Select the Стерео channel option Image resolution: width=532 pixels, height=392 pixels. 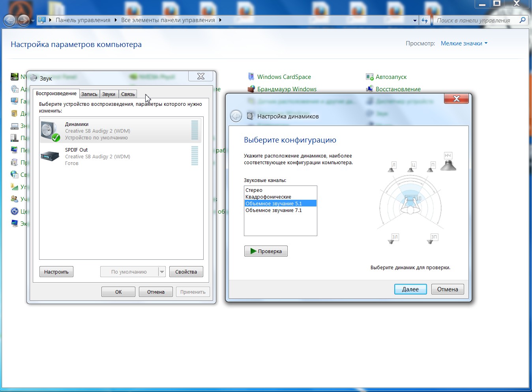tap(280, 190)
